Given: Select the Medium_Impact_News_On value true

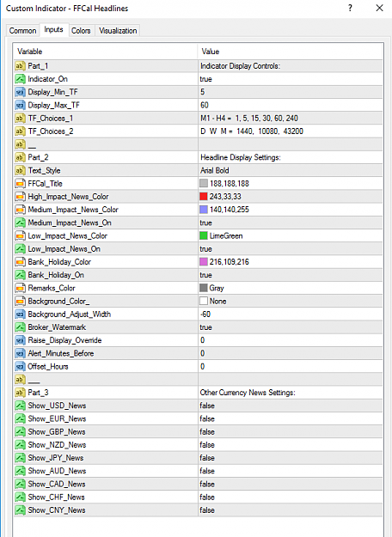Looking at the screenshot, I should coord(206,223).
